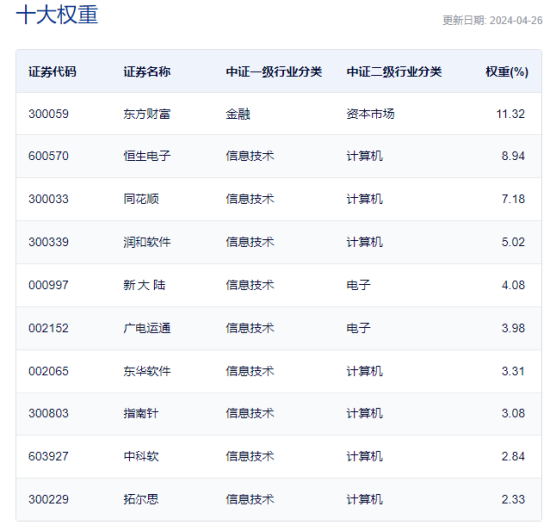
Task: Click 信息技术 in the 指南针 row
Action: pos(250,413)
